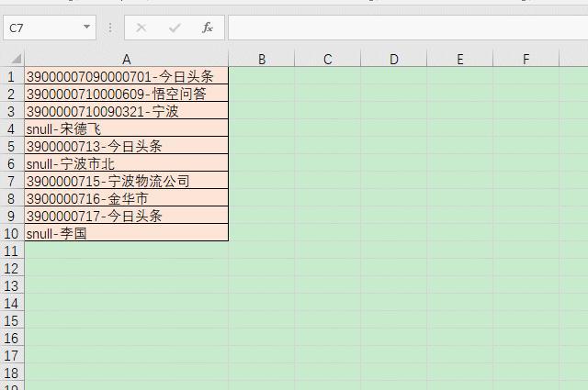
Task: Select empty cell D4
Action: [x=394, y=128]
